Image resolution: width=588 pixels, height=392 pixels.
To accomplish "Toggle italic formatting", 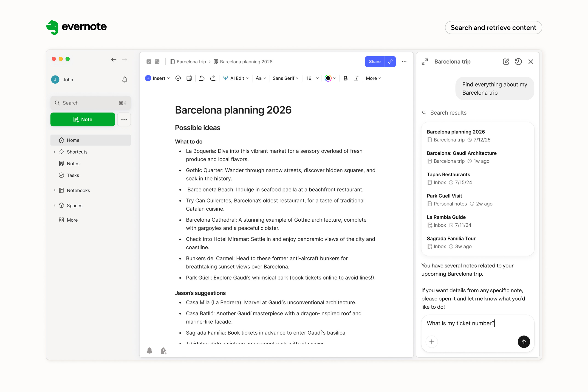I will click(356, 78).
